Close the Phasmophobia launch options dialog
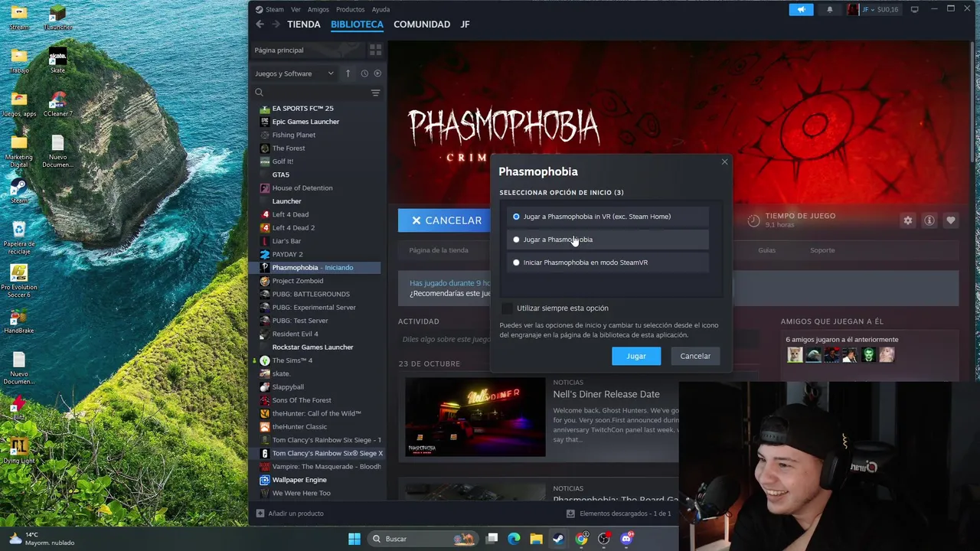Viewport: 980px width, 551px height. point(724,161)
